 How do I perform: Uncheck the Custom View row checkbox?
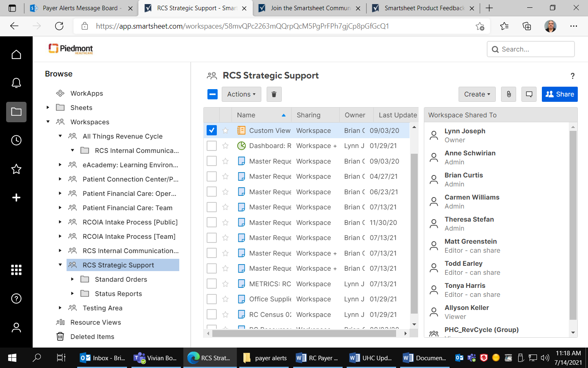212,130
